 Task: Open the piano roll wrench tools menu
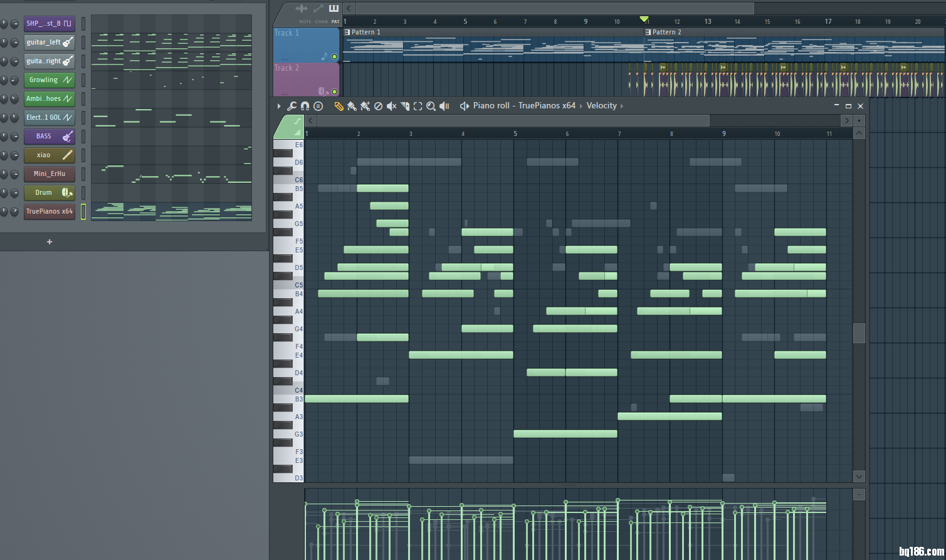pyautogui.click(x=292, y=106)
